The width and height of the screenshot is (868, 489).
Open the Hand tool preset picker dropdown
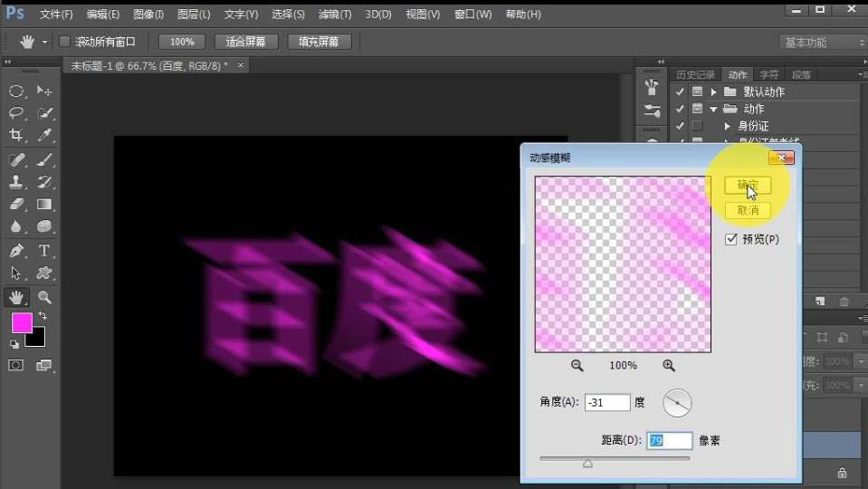click(45, 42)
